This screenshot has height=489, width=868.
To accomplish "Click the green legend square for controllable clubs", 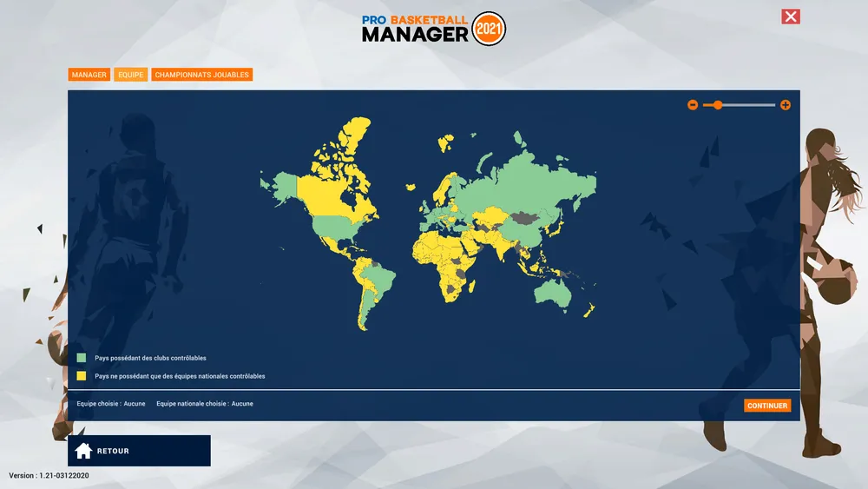I will (82, 358).
